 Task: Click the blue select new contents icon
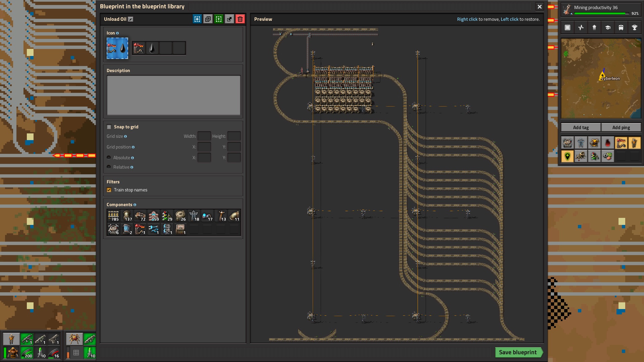click(197, 19)
